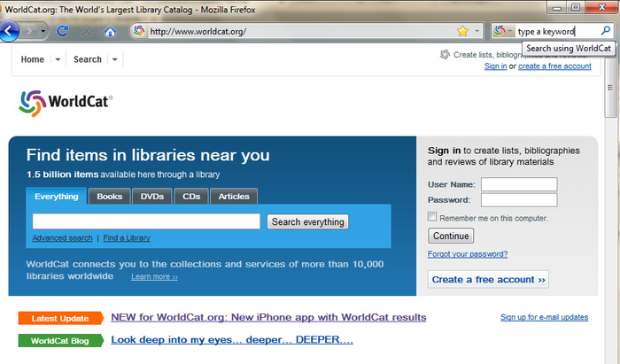Click the create a free account link
Image resolution: width=620 pixels, height=364 pixels.
[x=554, y=66]
